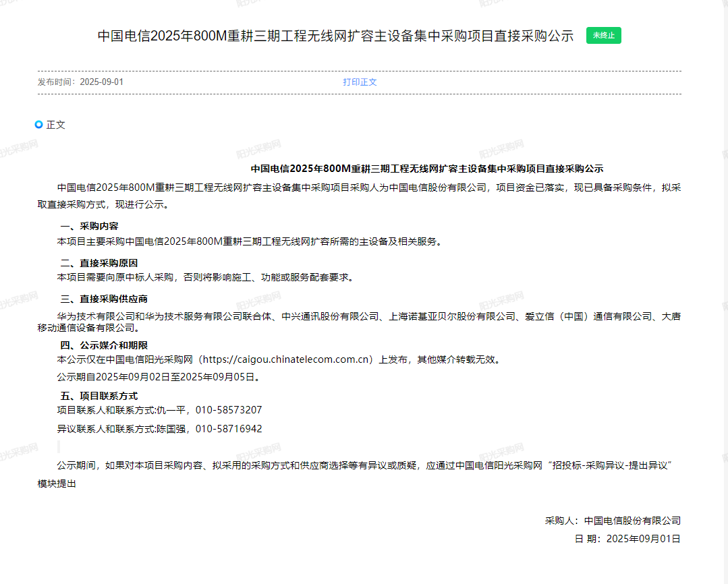Click the line 移动通信设备有限公司

click(88, 328)
